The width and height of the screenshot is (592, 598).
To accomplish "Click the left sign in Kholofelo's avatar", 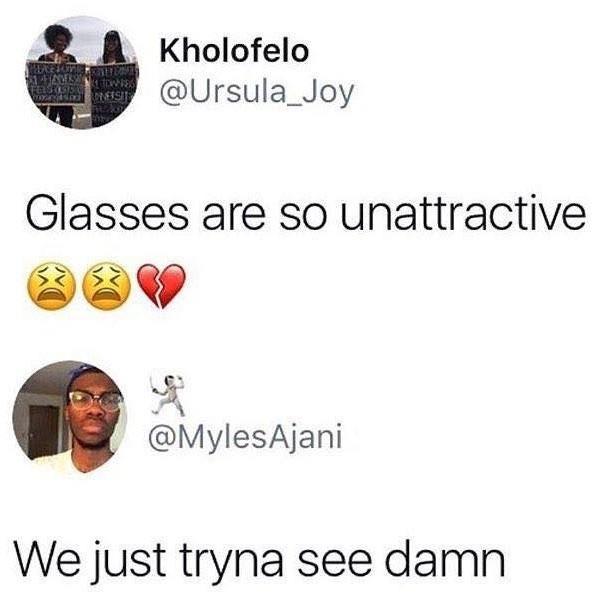I will [x=56, y=83].
